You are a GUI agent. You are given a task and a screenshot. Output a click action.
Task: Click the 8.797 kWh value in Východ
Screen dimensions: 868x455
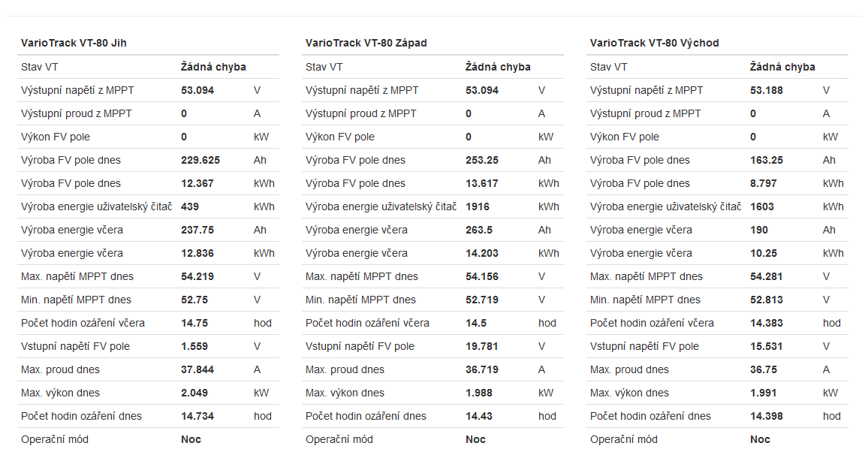tap(764, 183)
